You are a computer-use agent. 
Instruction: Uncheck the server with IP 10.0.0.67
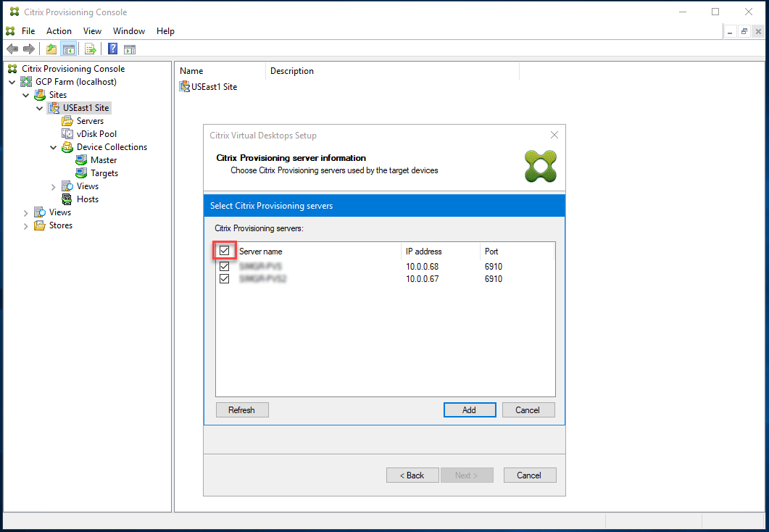225,278
